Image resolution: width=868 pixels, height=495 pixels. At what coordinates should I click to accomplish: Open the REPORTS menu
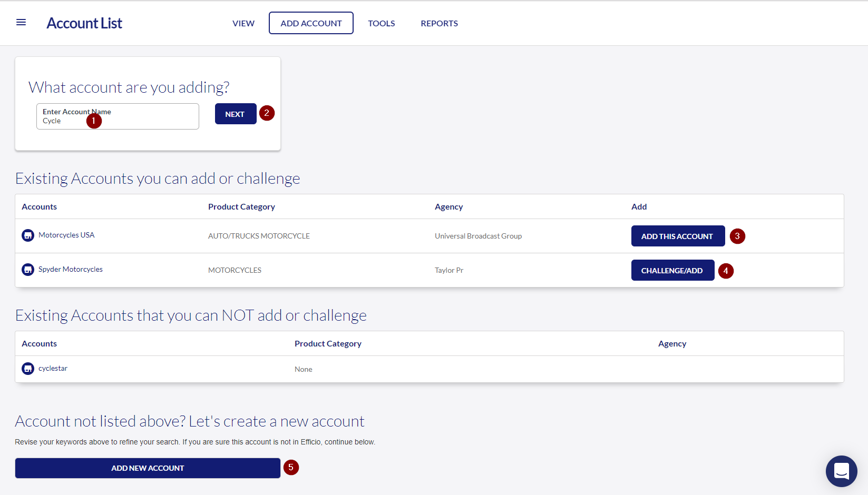click(439, 23)
